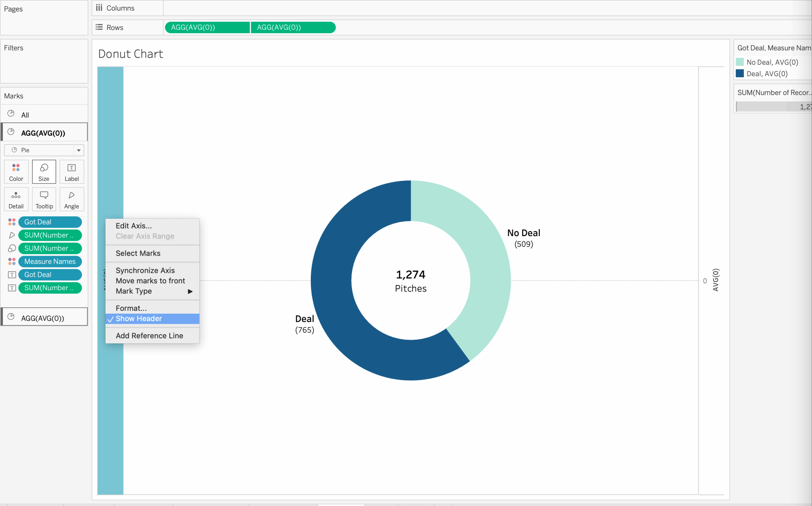Screen dimensions: 812x506
Task: Select the first AGG(AVG(0)) pill on Rows
Action: 207,27
